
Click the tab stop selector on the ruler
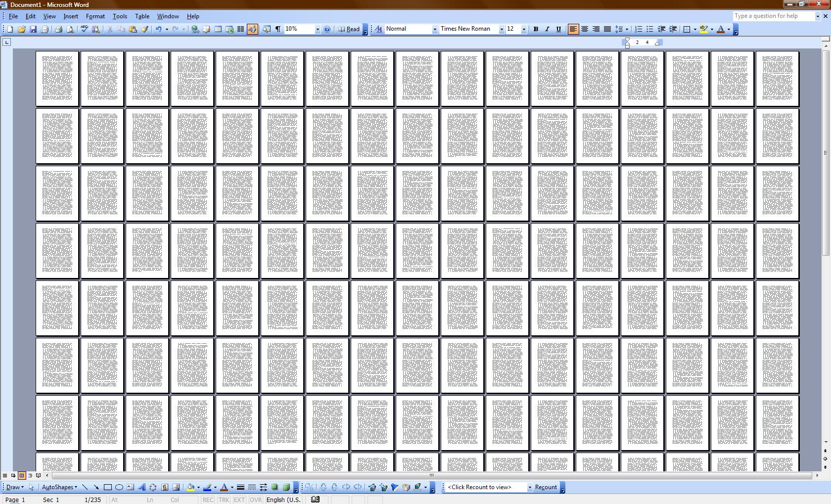[6, 42]
